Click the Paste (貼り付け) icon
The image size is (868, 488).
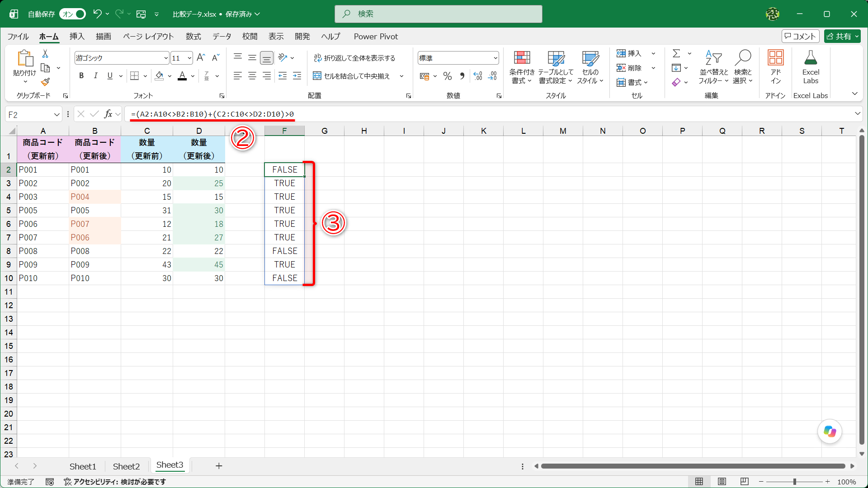(25, 58)
